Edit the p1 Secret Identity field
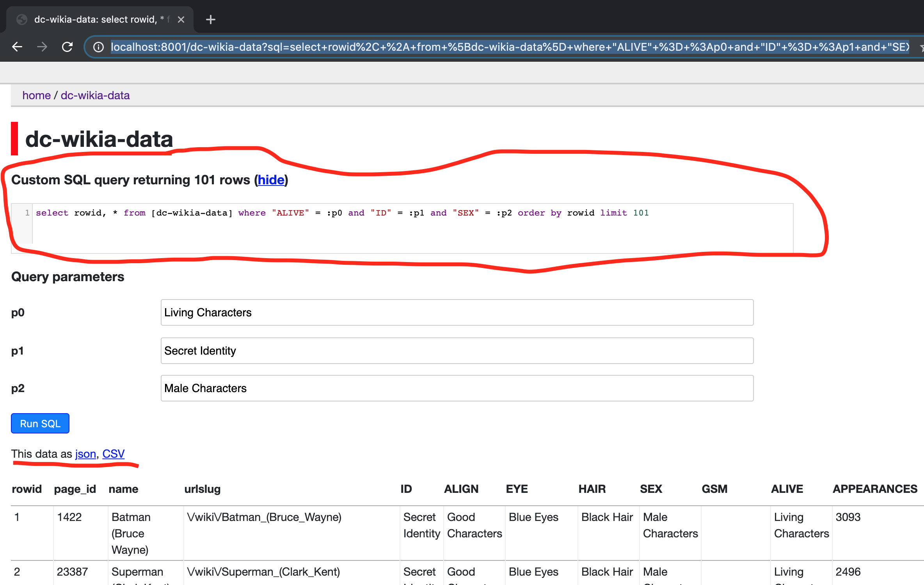Screen dimensions: 924x585 click(x=457, y=351)
